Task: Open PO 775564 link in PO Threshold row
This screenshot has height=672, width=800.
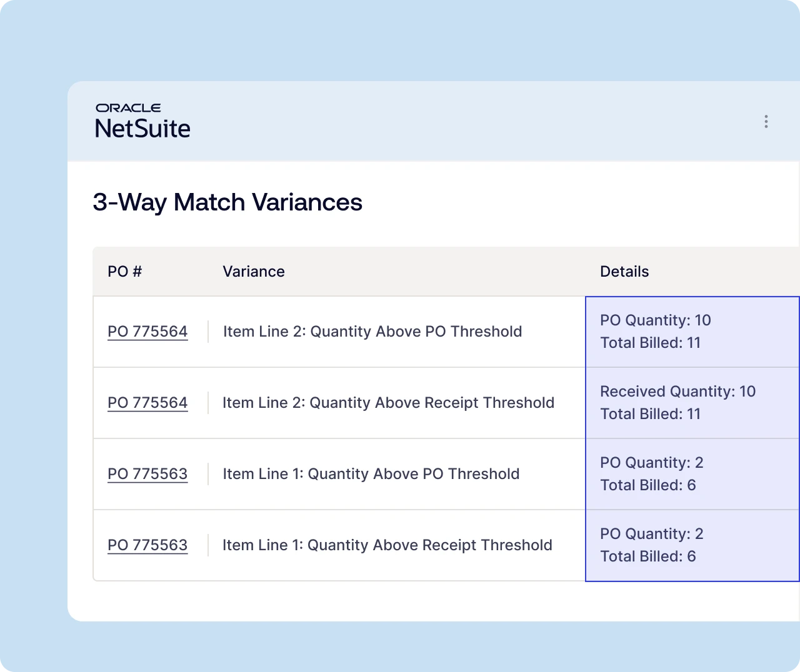Action: (x=147, y=332)
